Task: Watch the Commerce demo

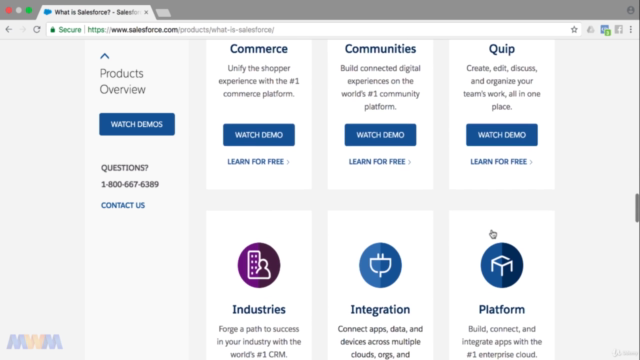Action: (259, 135)
